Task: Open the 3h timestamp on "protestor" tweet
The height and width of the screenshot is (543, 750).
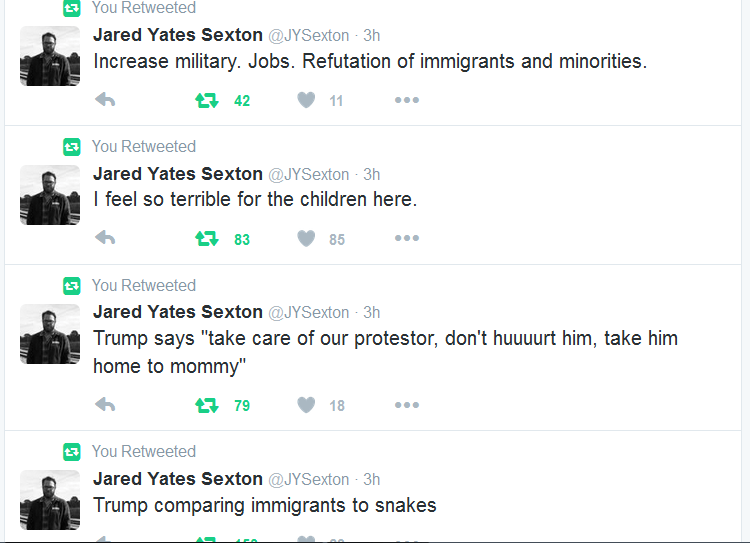Action: pyautogui.click(x=371, y=312)
